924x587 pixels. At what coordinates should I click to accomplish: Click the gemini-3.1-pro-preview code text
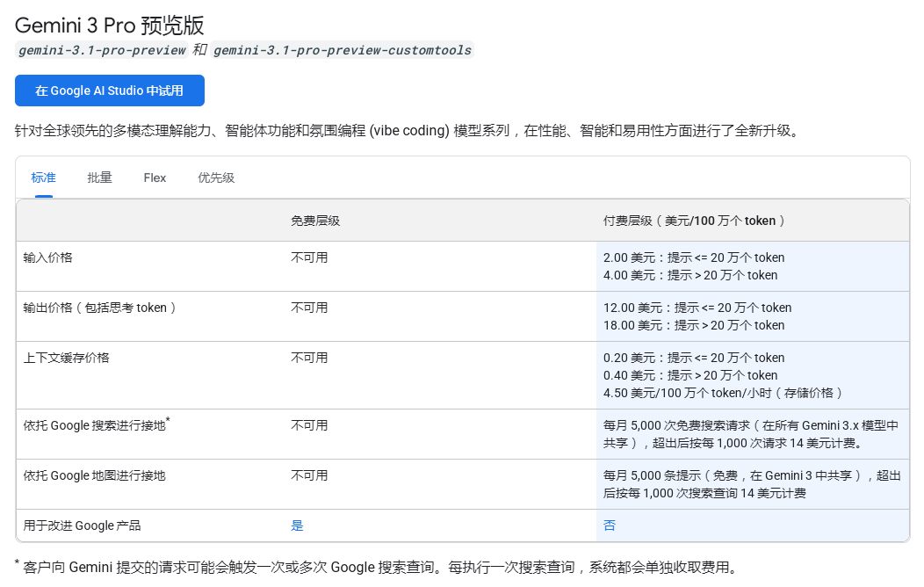[102, 50]
